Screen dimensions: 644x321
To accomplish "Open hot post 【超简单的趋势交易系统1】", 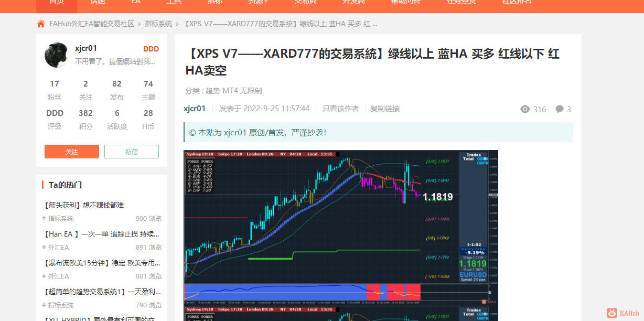I will (x=101, y=292).
